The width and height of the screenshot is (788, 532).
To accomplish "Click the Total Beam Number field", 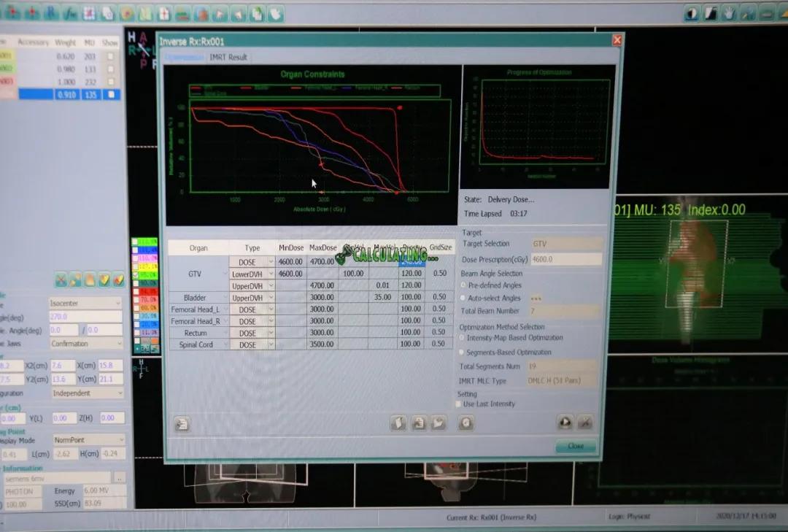I will [564, 312].
